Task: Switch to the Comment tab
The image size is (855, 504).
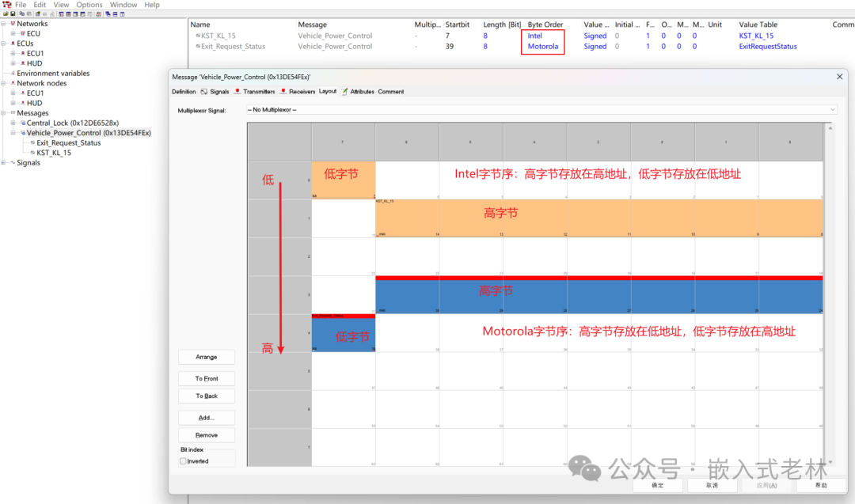Action: point(391,92)
